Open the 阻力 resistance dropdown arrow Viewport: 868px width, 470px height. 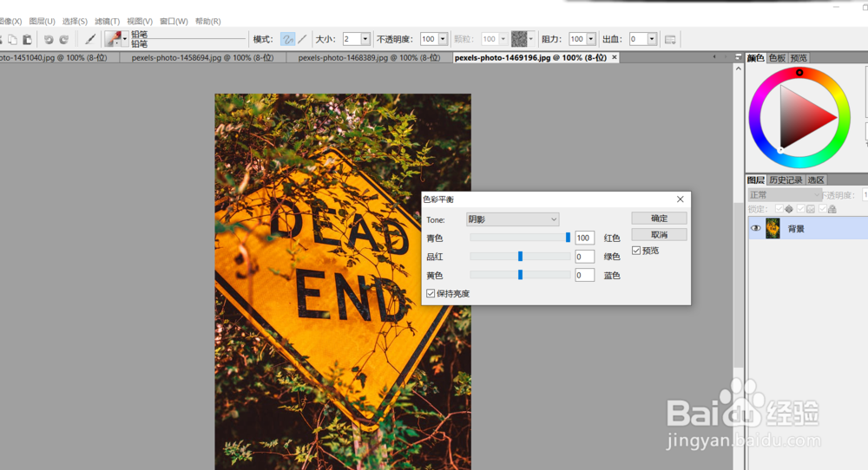pos(591,39)
